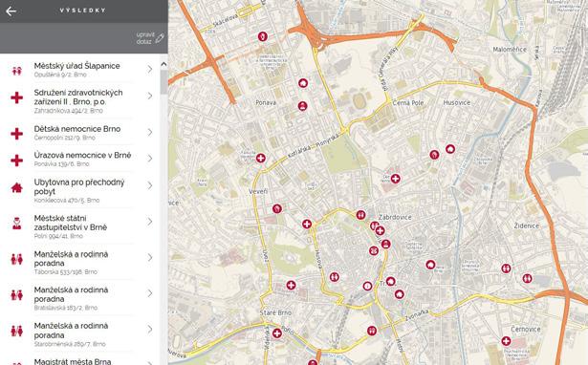
Task: Select the hospital marker near Černovice on map
Action: tap(506, 341)
